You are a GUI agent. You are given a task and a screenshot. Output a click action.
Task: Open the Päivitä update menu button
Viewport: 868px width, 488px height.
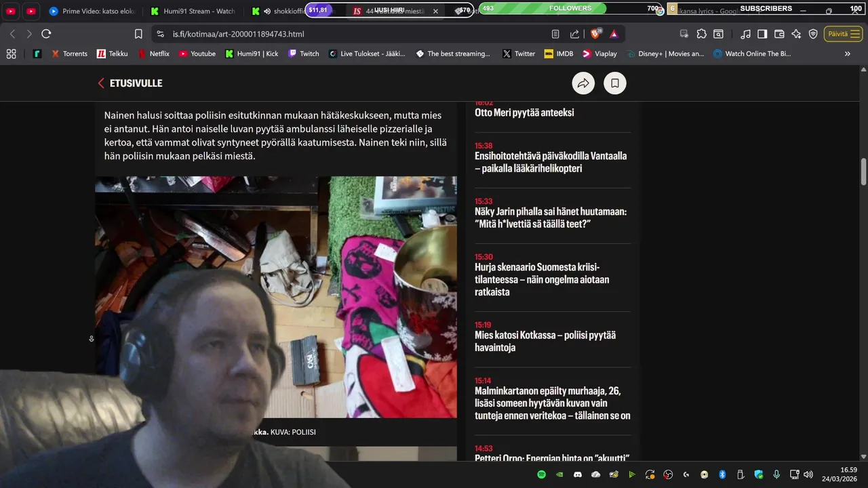(843, 34)
